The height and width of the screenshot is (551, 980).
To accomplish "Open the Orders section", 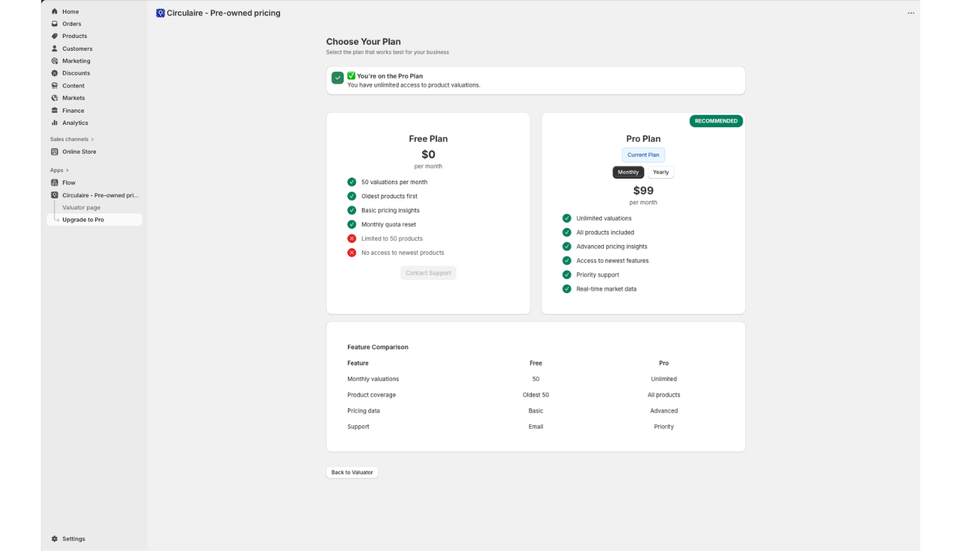I will (x=72, y=23).
